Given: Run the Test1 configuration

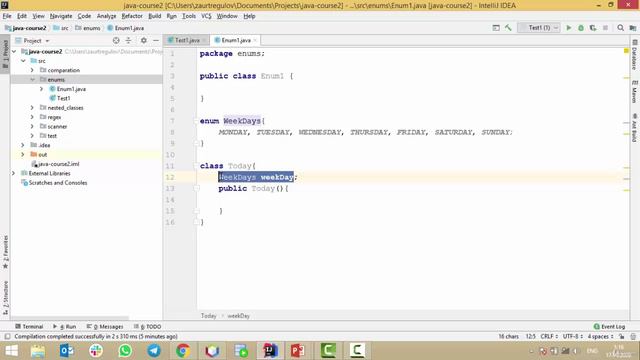Looking at the screenshot, I should [568, 28].
